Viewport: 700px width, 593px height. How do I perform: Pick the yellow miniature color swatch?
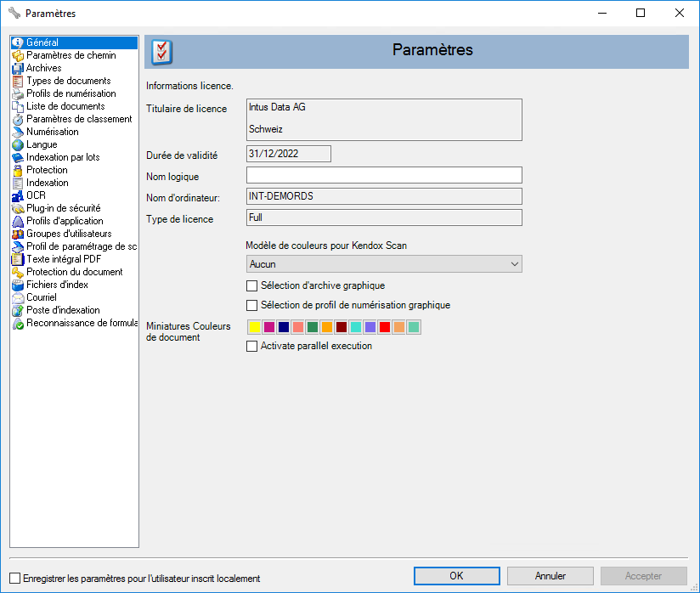254,328
